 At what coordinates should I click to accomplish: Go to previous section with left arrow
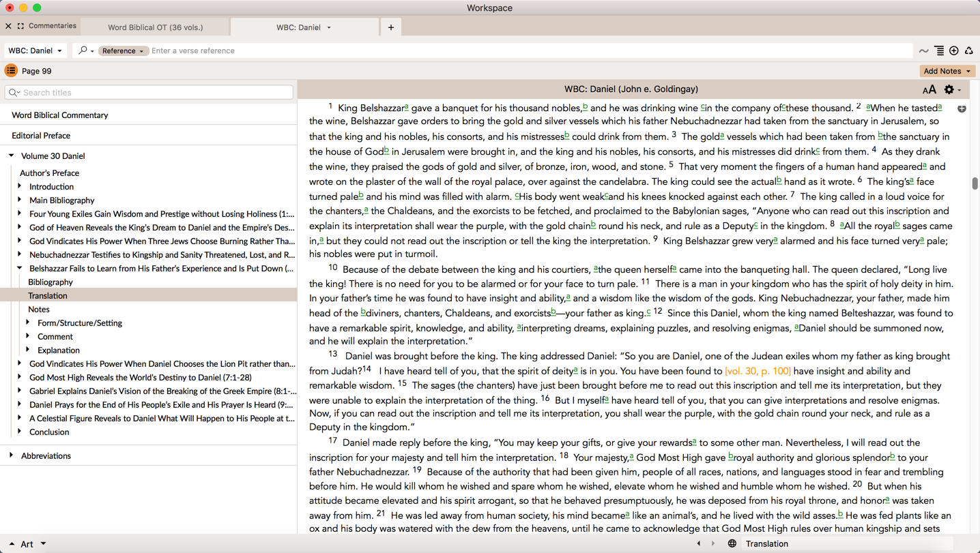[698, 543]
